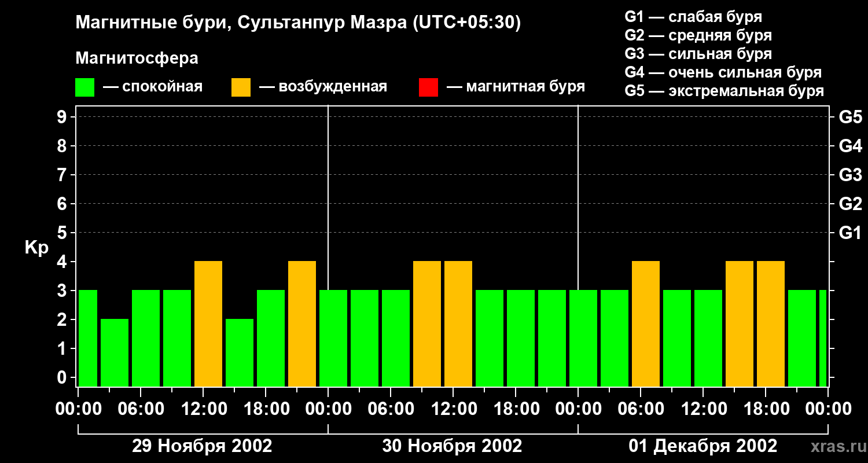Click the '30 Ноября 2002' date label

point(452,446)
